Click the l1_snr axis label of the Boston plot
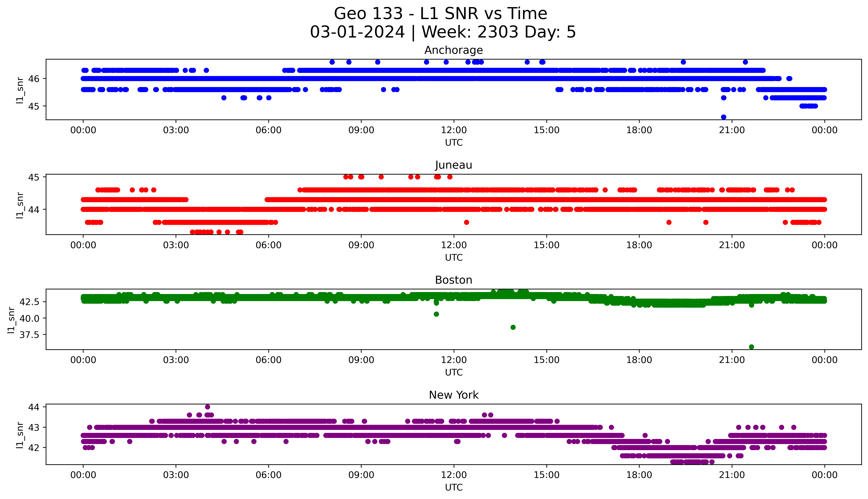Screen dimensions: 868x499 coord(11,320)
